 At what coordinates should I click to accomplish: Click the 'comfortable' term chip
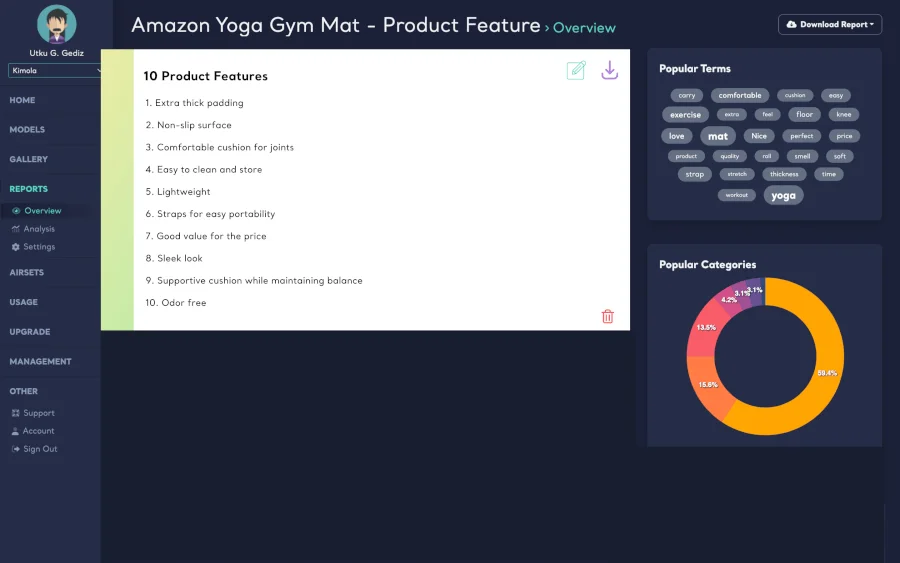click(739, 95)
